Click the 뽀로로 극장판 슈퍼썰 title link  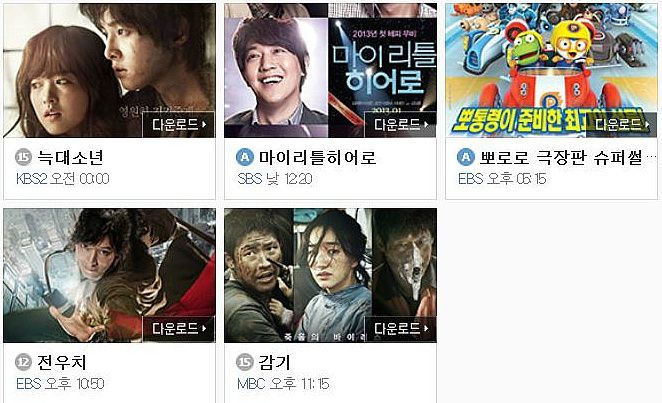coord(568,158)
